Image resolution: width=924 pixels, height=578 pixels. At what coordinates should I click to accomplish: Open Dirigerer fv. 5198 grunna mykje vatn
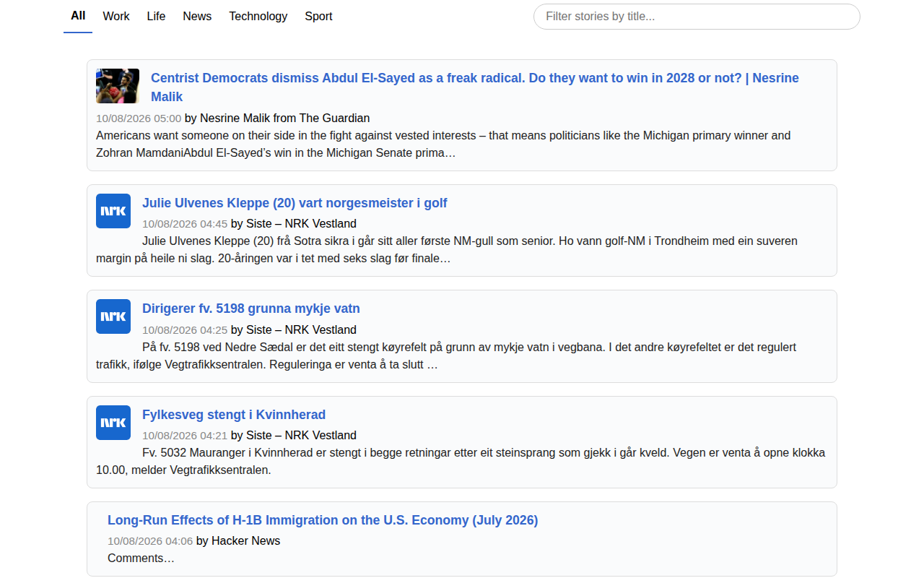[251, 309]
